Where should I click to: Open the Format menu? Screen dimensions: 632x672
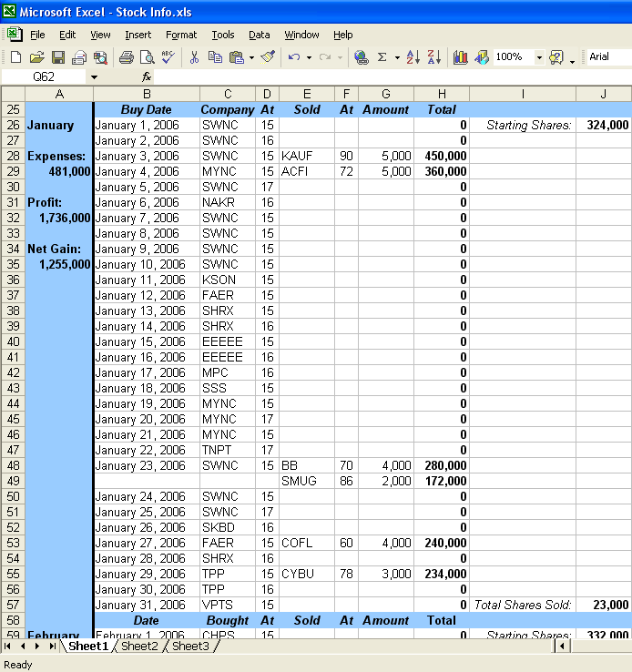181,35
